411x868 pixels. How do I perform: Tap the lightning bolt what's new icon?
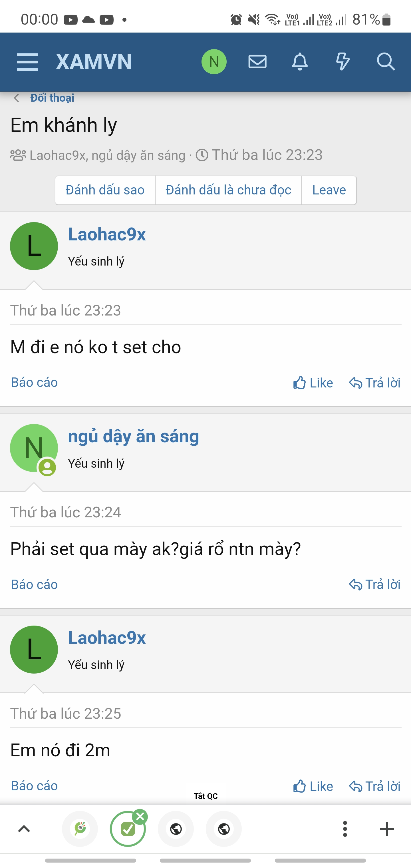click(x=342, y=62)
